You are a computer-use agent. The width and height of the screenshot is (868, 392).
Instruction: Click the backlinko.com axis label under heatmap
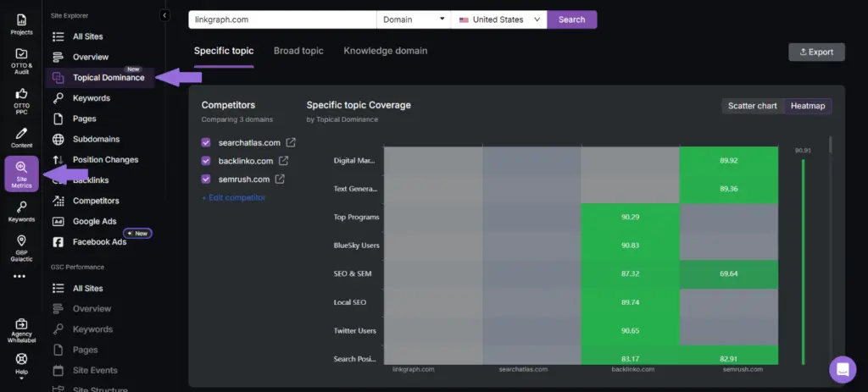coord(631,369)
